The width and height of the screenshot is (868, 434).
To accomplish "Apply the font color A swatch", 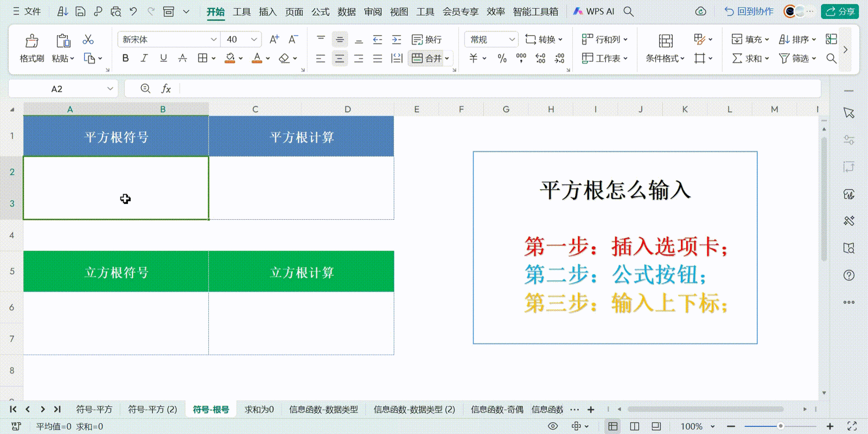I will (x=257, y=58).
